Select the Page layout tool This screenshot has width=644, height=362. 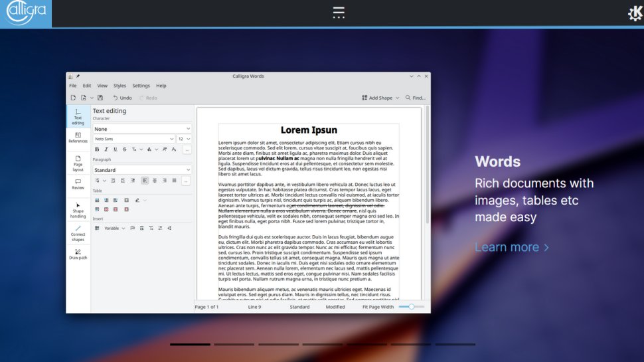click(x=78, y=163)
